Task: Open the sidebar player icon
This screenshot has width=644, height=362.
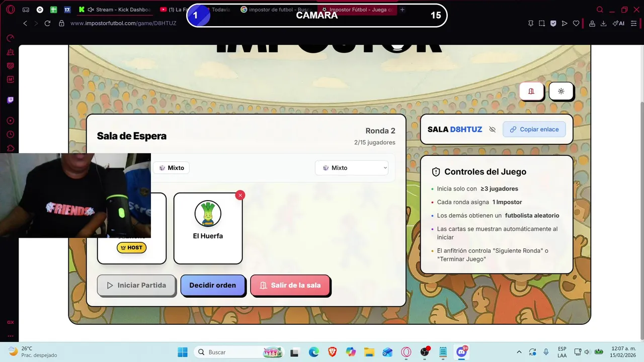Action: pos(10,121)
